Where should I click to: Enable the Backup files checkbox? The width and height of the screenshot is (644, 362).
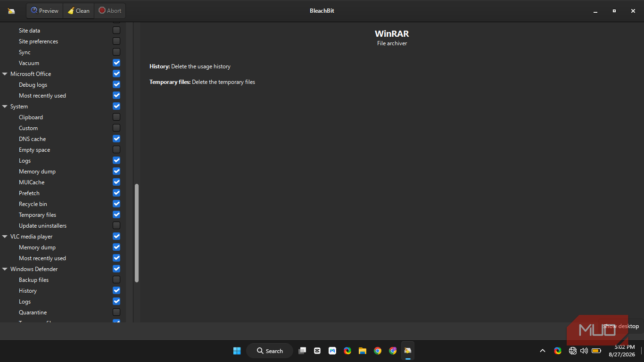click(116, 280)
